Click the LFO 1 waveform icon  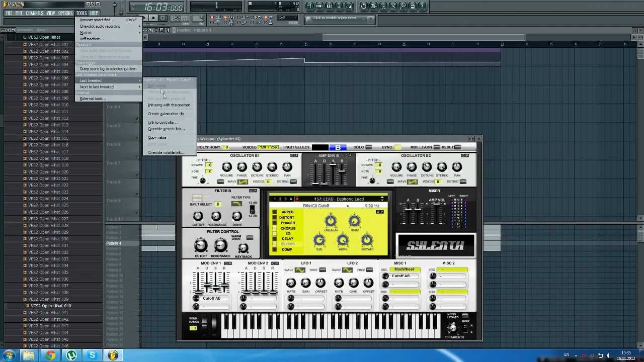pyautogui.click(x=300, y=270)
